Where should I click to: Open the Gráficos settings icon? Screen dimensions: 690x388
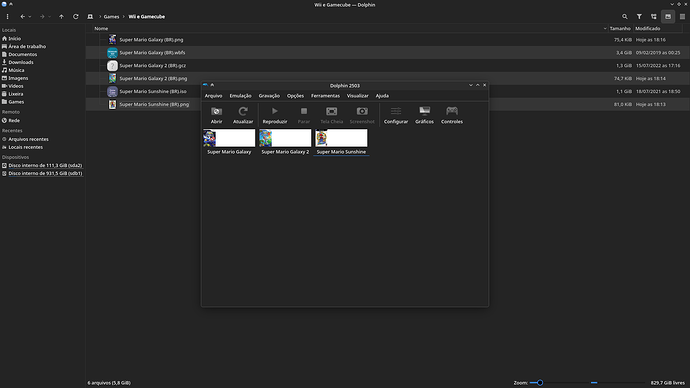424,111
